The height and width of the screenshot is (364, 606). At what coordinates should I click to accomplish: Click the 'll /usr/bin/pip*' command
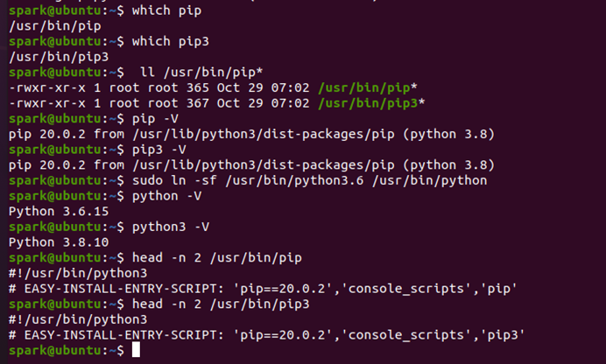click(201, 73)
